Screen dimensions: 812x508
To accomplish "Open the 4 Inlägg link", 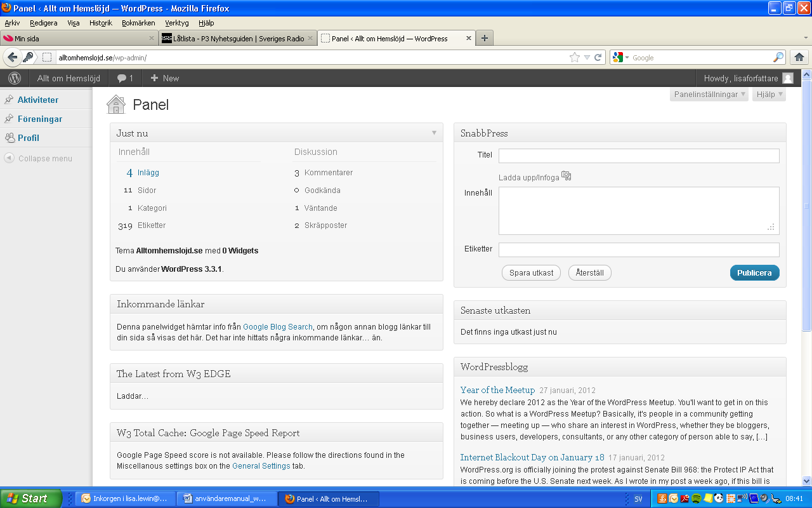I will (143, 173).
